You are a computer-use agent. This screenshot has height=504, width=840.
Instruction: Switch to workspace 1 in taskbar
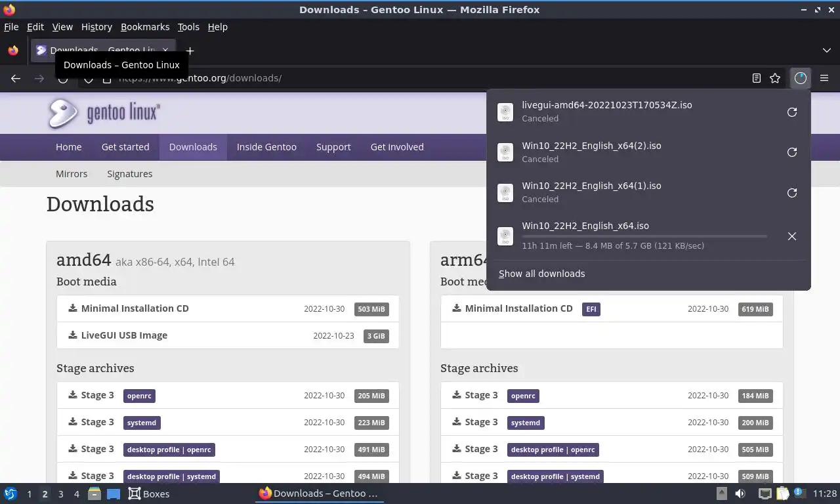pyautogui.click(x=29, y=493)
